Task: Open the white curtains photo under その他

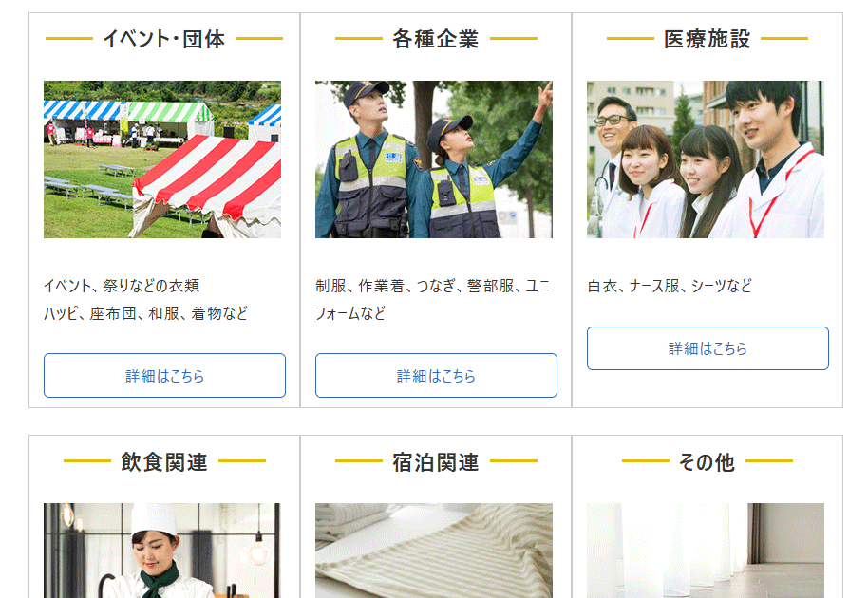Action: point(706,551)
